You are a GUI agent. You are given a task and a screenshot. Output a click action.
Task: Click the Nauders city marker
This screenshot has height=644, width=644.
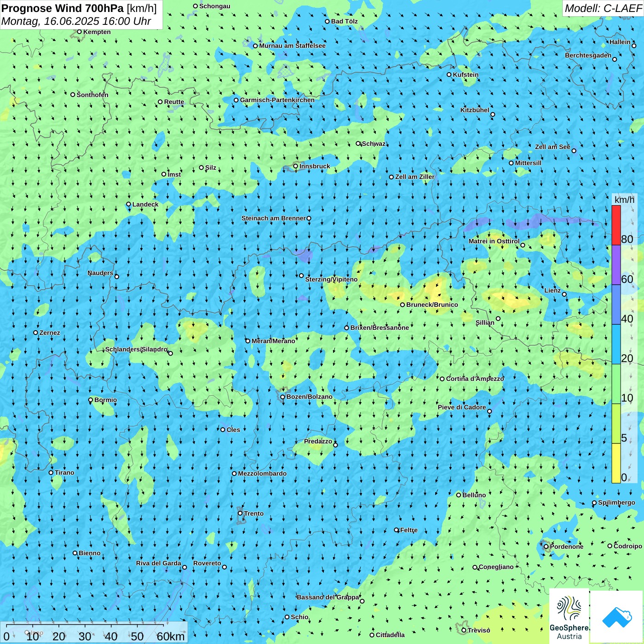117,276
